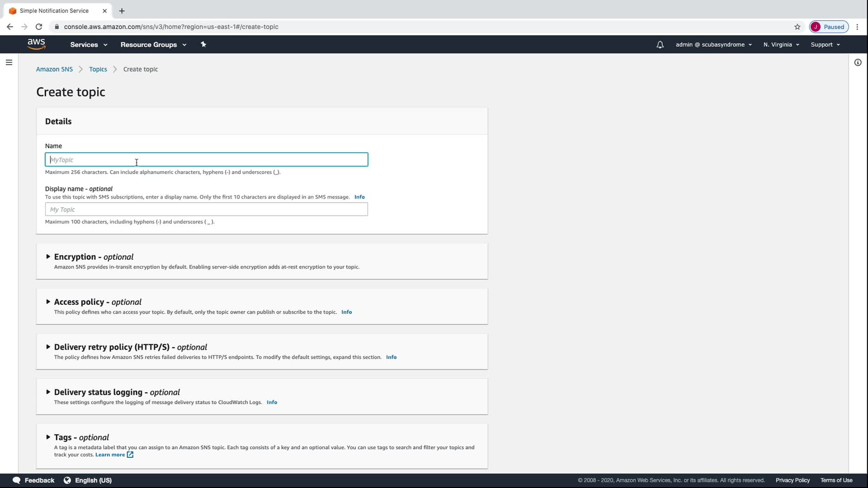Screen dimensions: 868x488
Task: Open the notifications bell icon
Action: coord(660,45)
